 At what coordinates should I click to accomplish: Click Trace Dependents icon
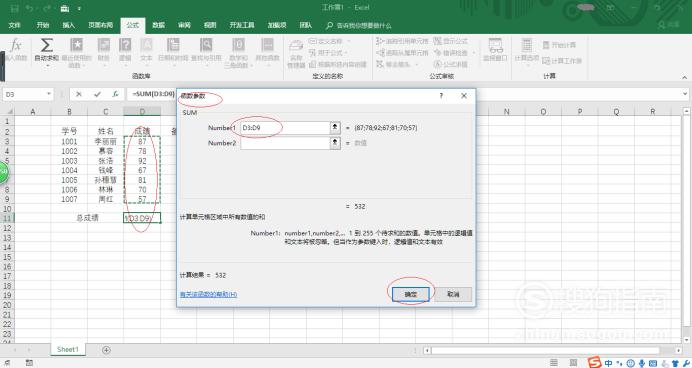coord(380,53)
